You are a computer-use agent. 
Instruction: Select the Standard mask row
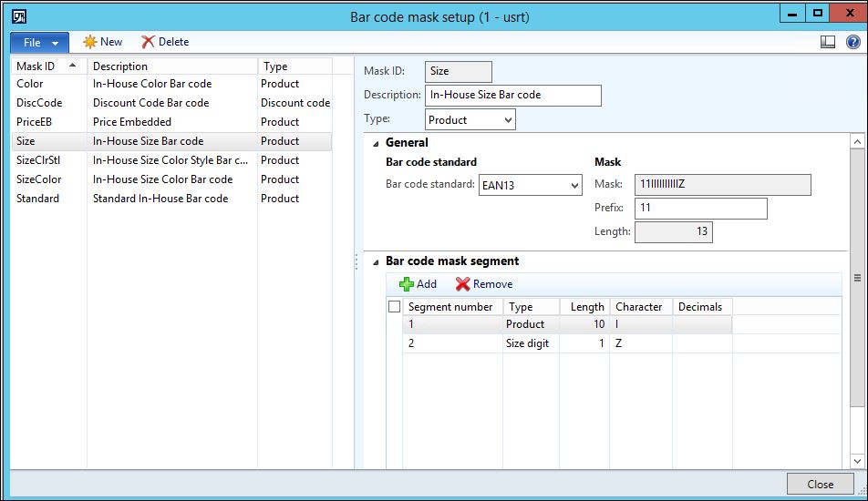pyautogui.click(x=171, y=199)
